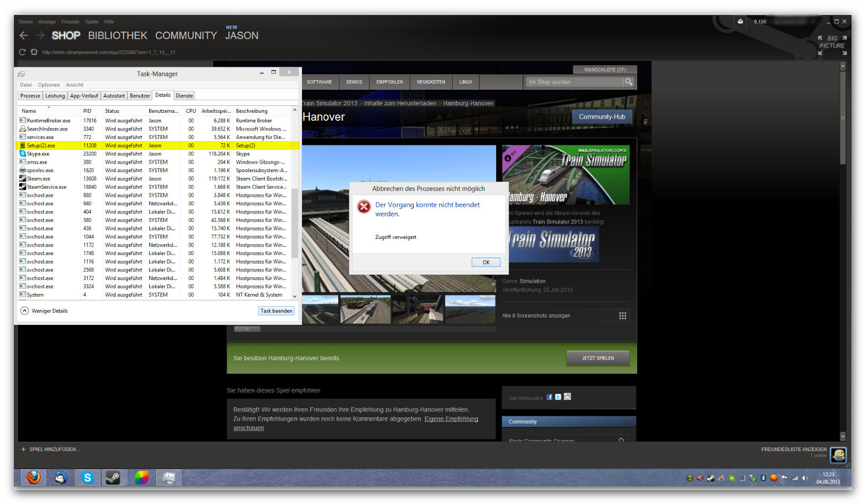Open the COMMUNITY section in Steam
866x504 pixels.
click(x=186, y=36)
